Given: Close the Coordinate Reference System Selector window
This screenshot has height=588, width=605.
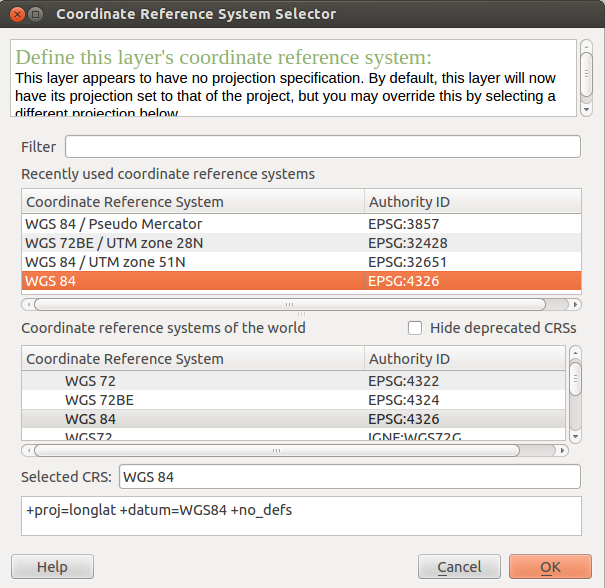Looking at the screenshot, I should [x=17, y=15].
